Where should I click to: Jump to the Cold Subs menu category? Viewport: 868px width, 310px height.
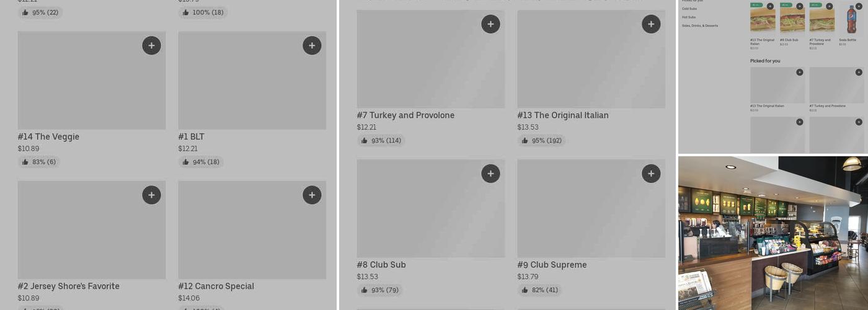tap(689, 9)
